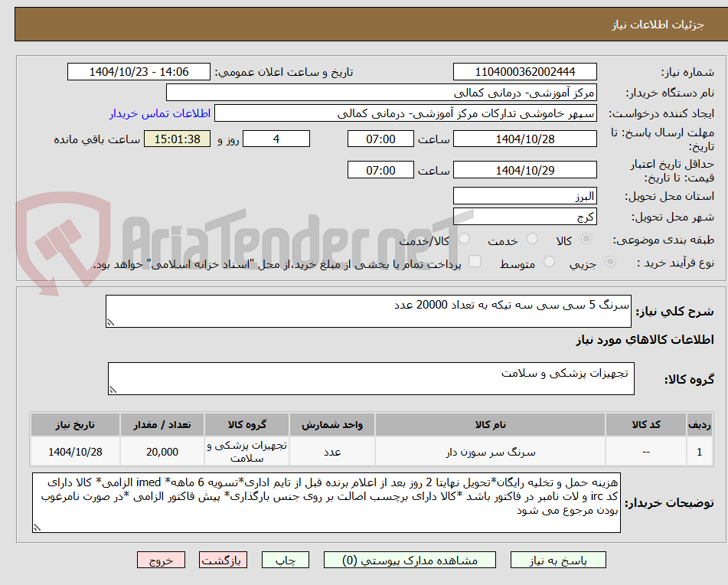
Task: Click the عدد unit cell
Action: 332,451
